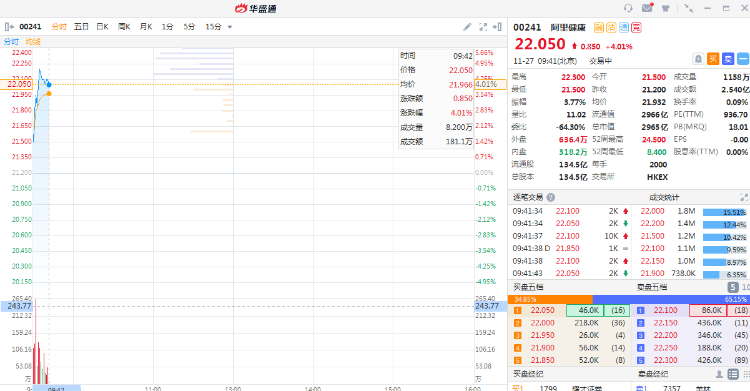Switch broker queue to person view
Viewport: 750px width, 391px height.
click(719, 374)
